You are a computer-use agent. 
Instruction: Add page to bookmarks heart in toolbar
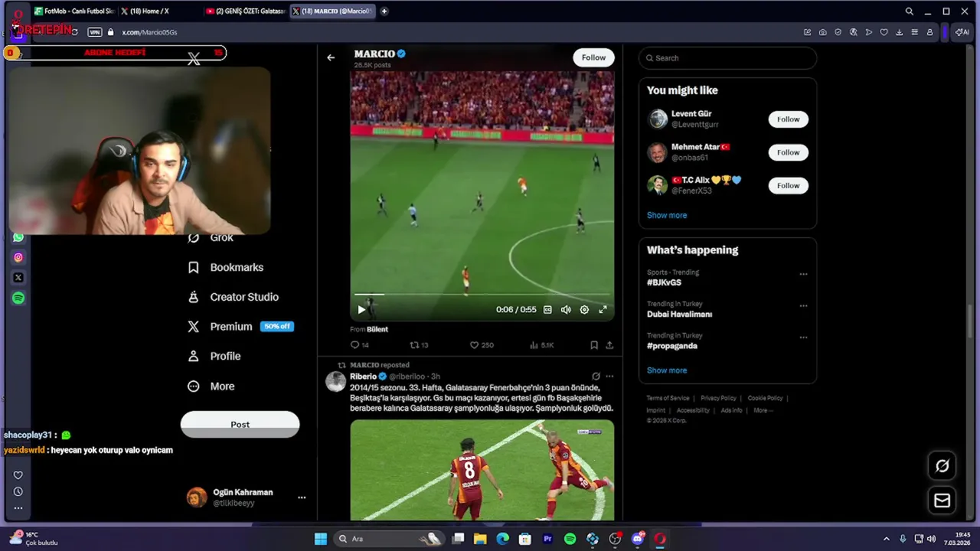[x=884, y=32]
